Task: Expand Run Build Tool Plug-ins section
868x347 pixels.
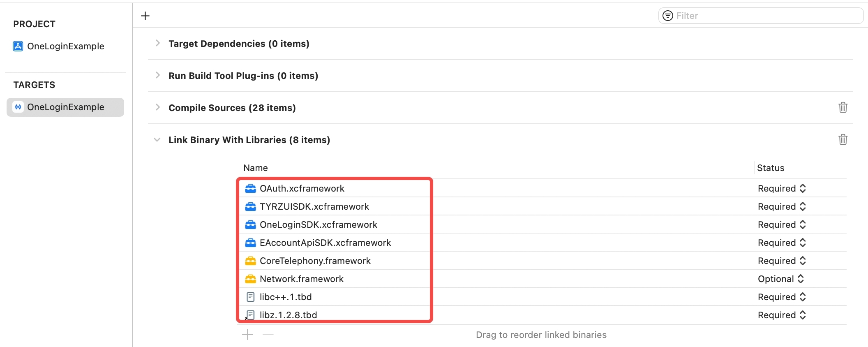Action: point(157,75)
